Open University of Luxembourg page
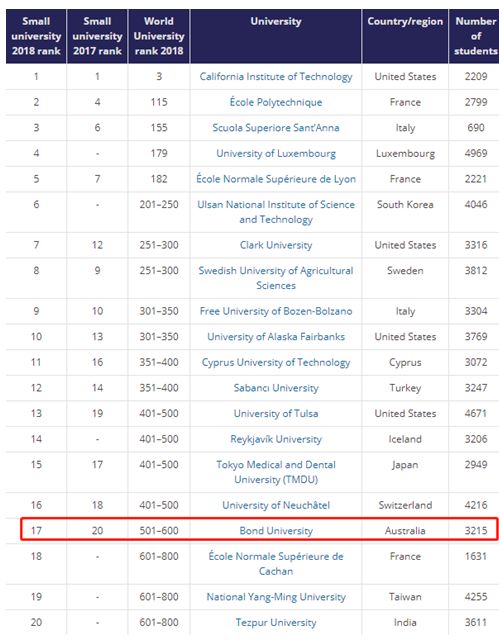Image resolution: width=499 pixels, height=640 pixels. click(276, 153)
